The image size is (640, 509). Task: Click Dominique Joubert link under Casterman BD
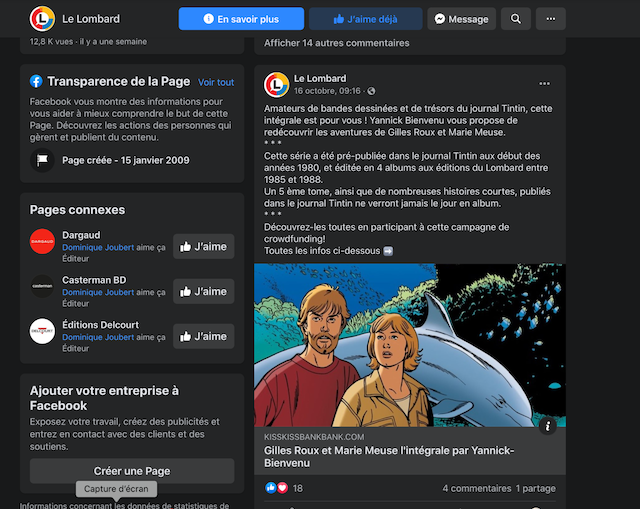click(98, 292)
